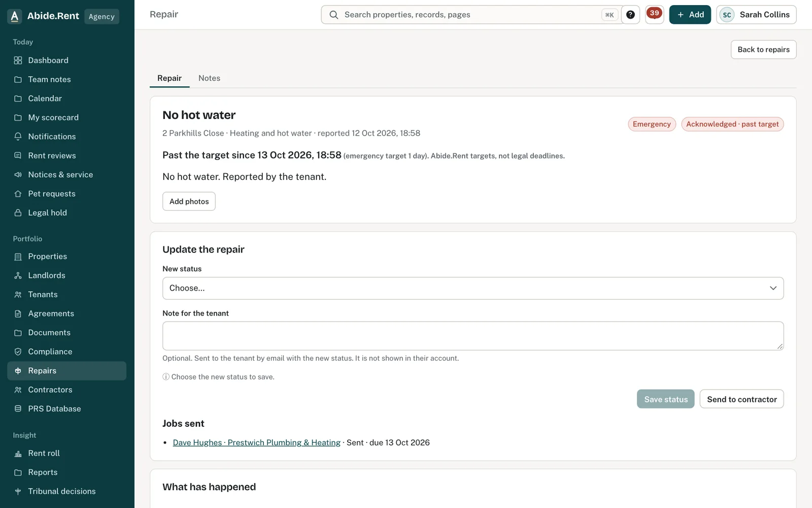812x508 pixels.
Task: Click the Emergency priority badge
Action: (x=652, y=124)
